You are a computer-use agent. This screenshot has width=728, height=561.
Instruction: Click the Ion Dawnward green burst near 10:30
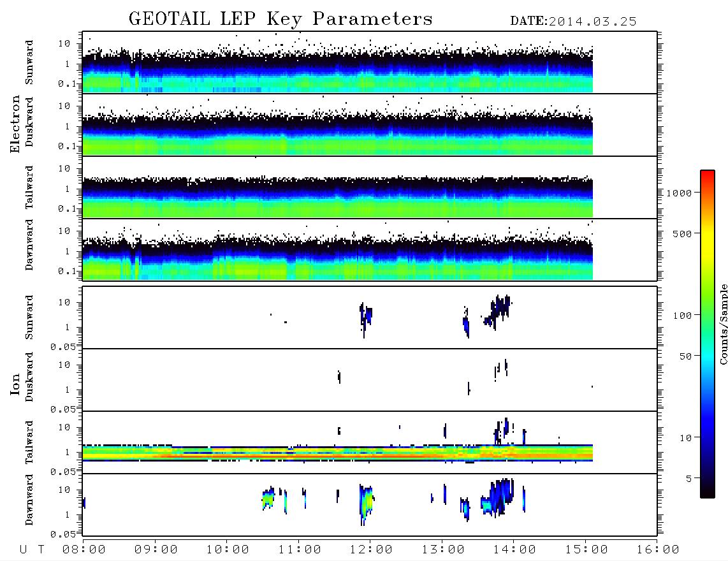point(268,499)
